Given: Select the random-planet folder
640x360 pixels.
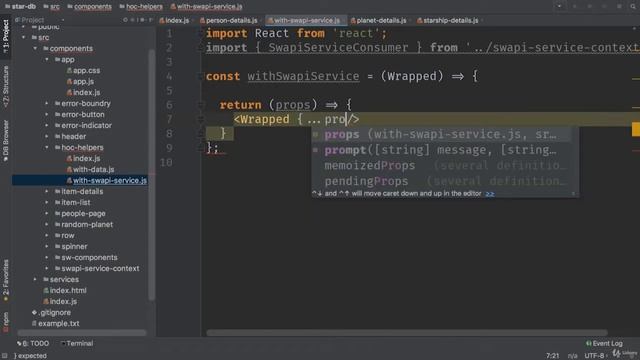Looking at the screenshot, I should [84, 224].
